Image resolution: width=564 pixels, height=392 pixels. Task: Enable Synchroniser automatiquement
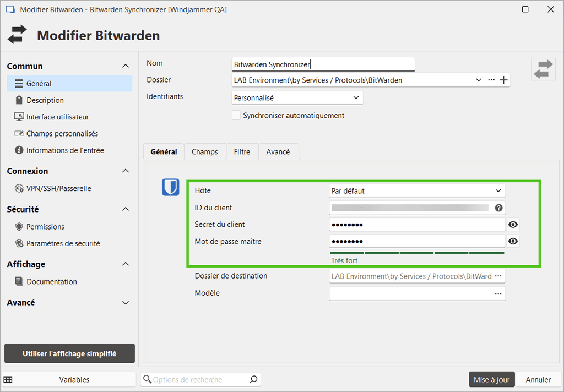point(236,116)
